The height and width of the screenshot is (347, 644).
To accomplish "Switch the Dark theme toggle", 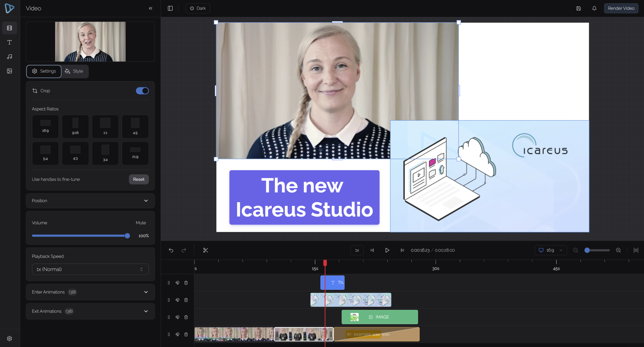I will pyautogui.click(x=198, y=8).
